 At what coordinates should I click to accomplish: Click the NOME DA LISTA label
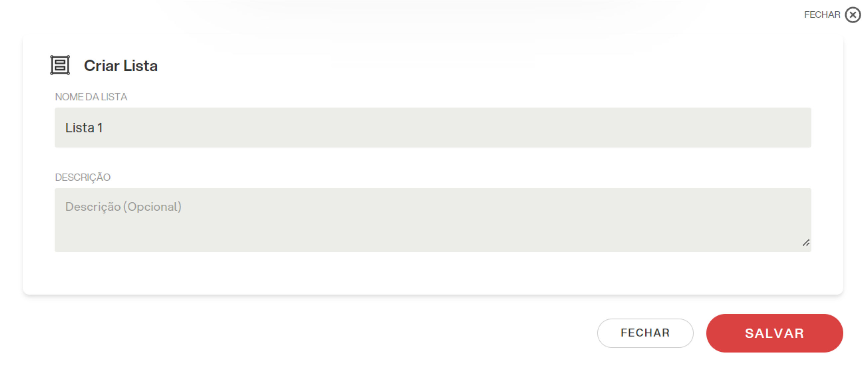91,97
